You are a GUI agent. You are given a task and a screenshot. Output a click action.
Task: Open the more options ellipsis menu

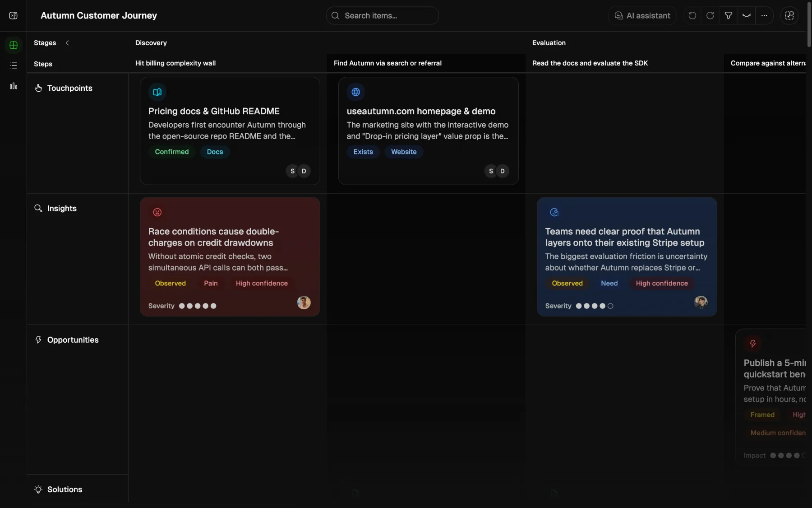coord(764,15)
